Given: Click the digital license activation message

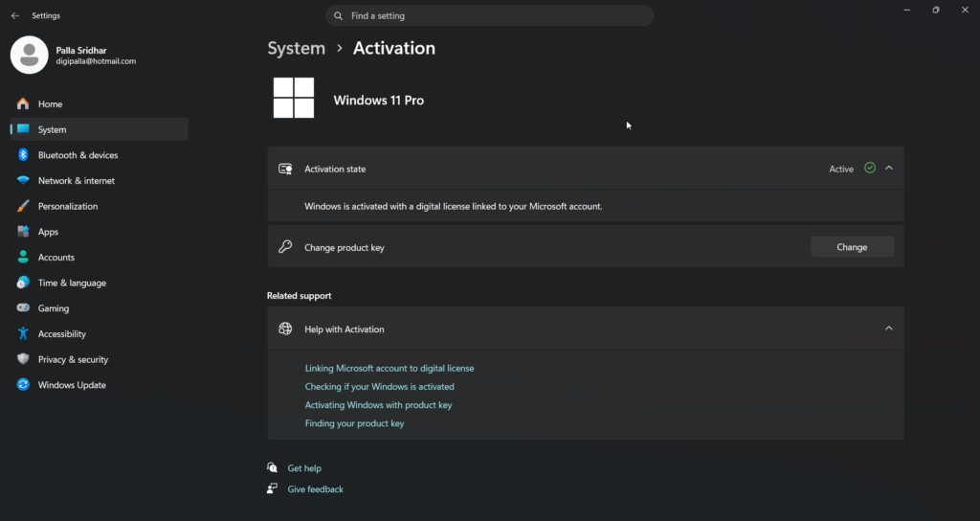Looking at the screenshot, I should (x=453, y=206).
